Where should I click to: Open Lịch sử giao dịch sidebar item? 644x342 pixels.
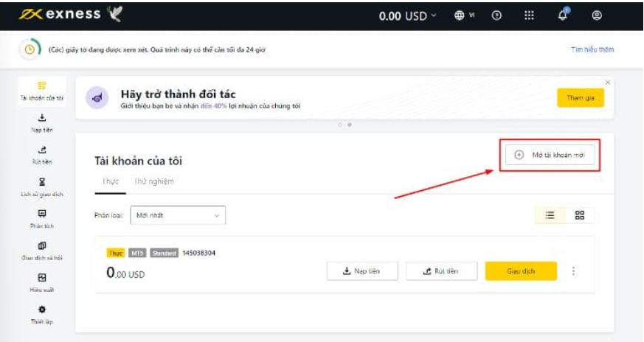click(41, 186)
